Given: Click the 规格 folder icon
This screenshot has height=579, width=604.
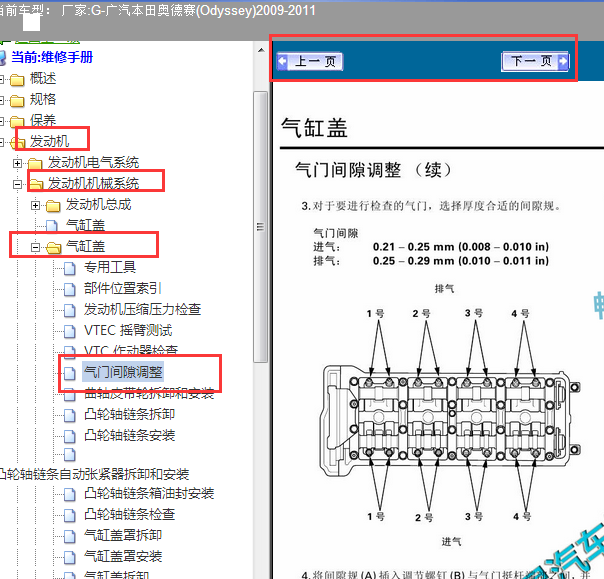Looking at the screenshot, I should (x=17, y=101).
